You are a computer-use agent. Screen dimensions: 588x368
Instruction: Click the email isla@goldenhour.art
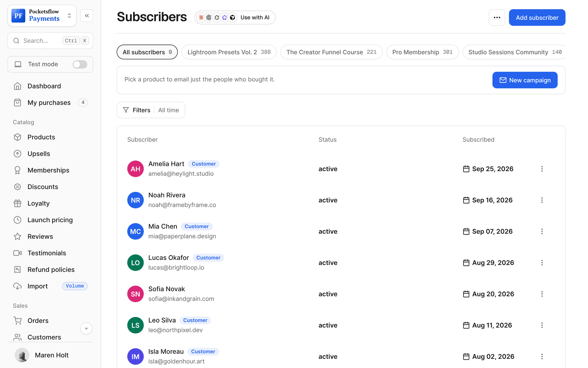click(176, 361)
